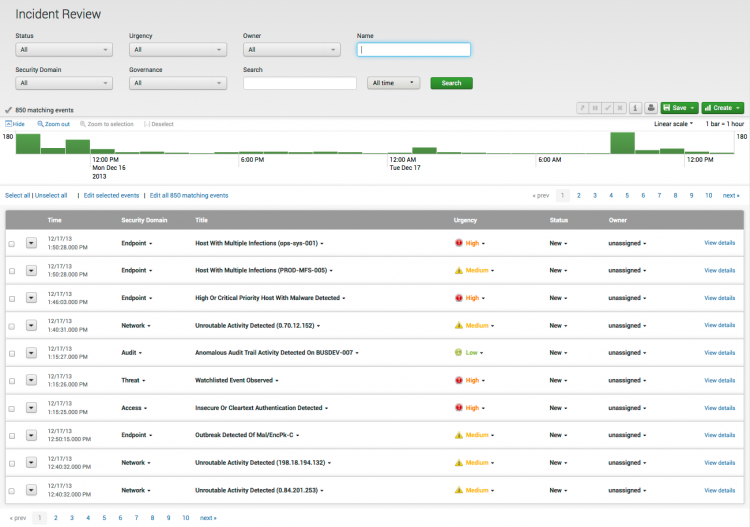Expand row actions for PROD-MFS-005 incident
Screen dimensions: 750x527
pos(31,271)
